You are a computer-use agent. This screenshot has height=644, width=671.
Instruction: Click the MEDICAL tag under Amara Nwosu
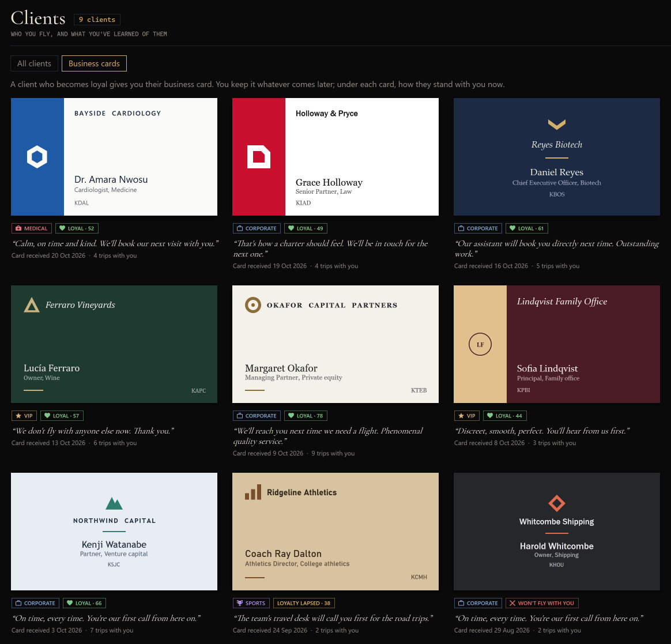coord(32,228)
